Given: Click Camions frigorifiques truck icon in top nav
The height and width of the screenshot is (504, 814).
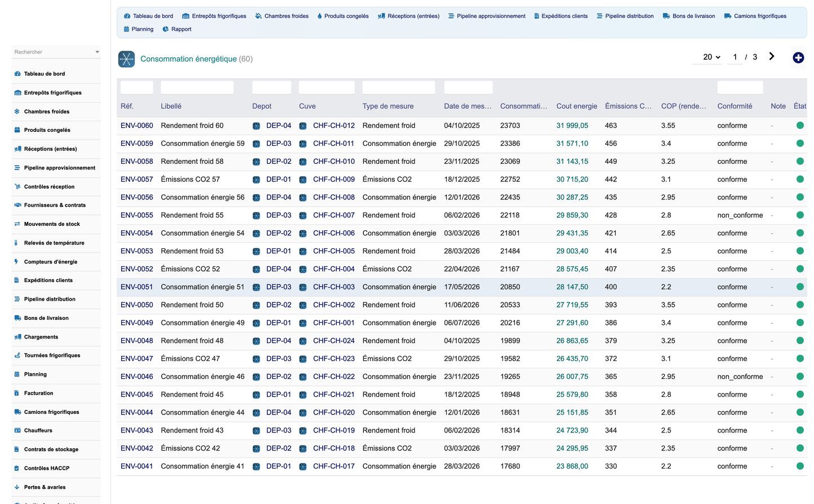Looking at the screenshot, I should (728, 16).
